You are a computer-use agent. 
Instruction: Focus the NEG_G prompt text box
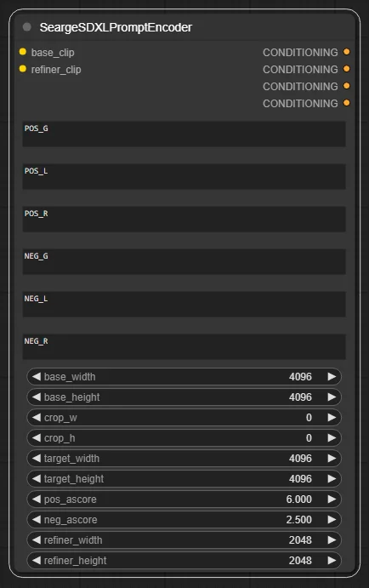pyautogui.click(x=184, y=261)
